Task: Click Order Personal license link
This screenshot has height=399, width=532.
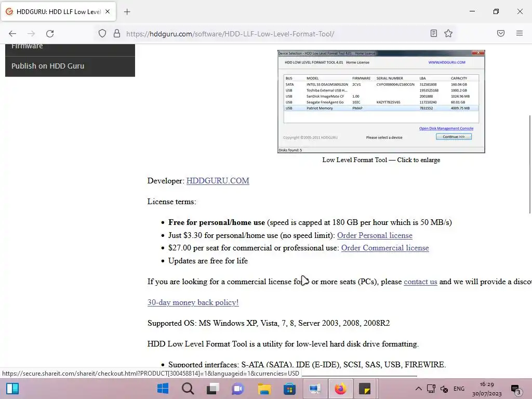Action: pos(375,235)
